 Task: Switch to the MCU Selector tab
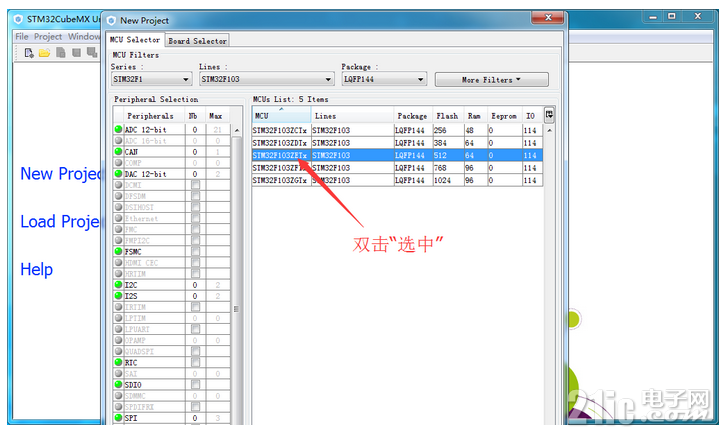coord(135,40)
